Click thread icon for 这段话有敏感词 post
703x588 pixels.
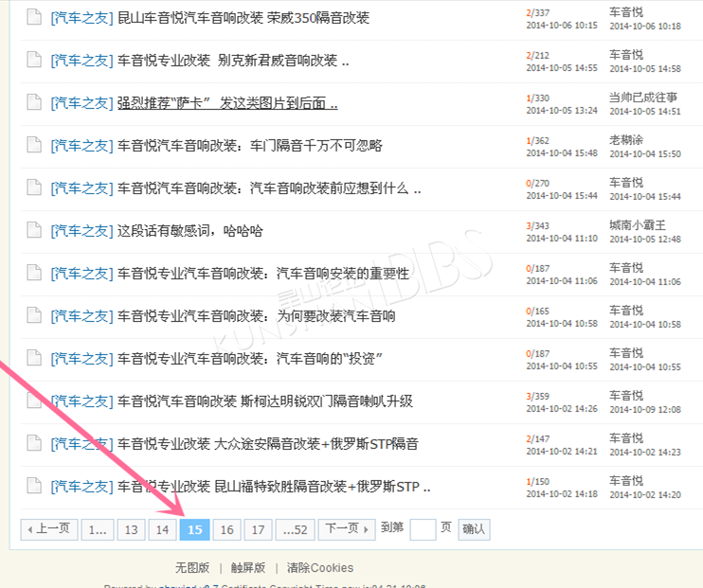pos(33,230)
